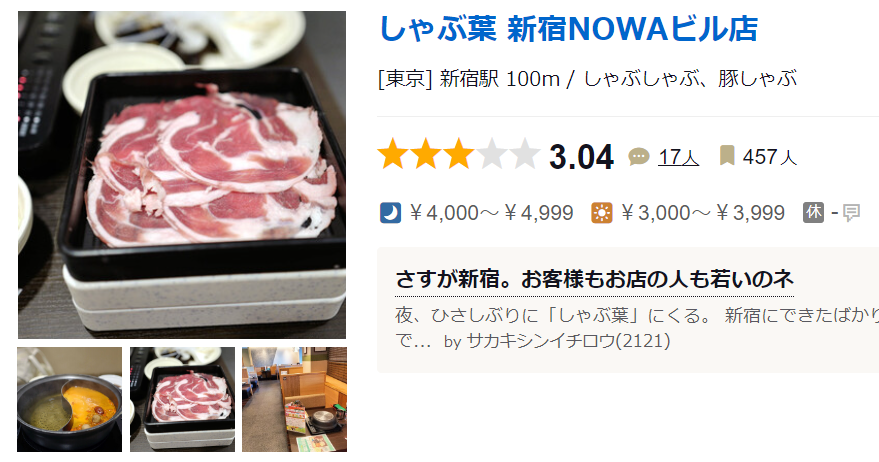Open the hot pot broth thumbnail
The height and width of the screenshot is (462, 879).
click(x=70, y=399)
